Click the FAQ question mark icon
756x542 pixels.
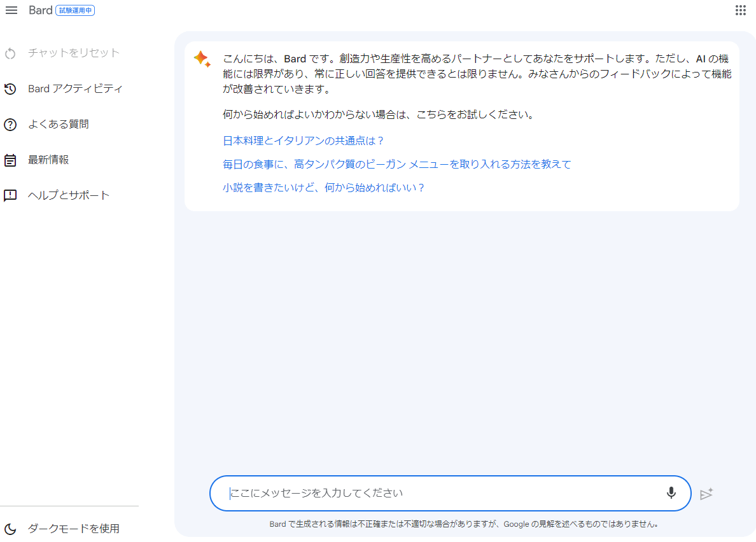pos(10,125)
